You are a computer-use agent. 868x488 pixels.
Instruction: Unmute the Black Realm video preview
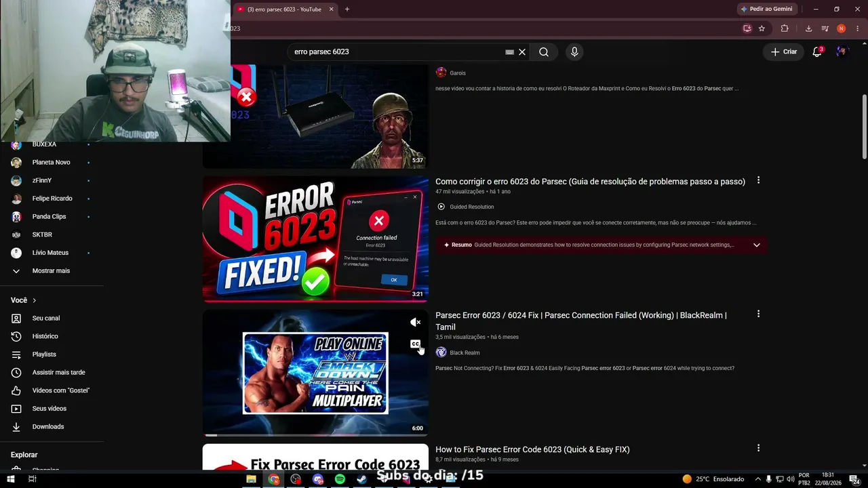point(415,323)
